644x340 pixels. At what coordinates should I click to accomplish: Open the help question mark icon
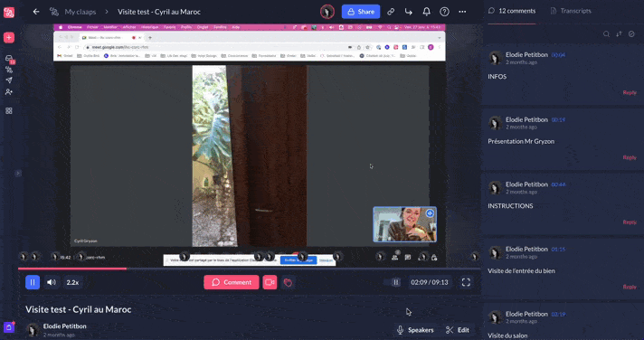point(444,12)
